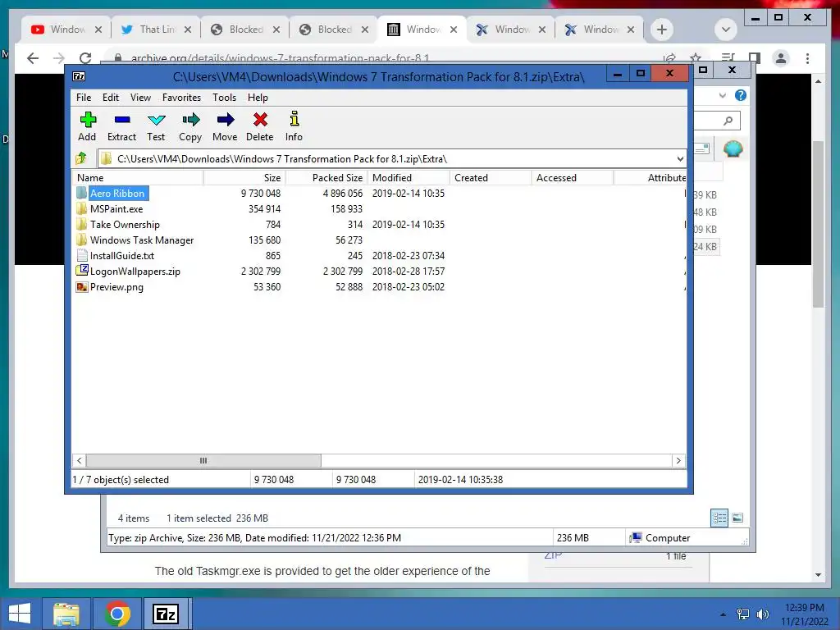Click the volume icon in system tray

coord(762,614)
